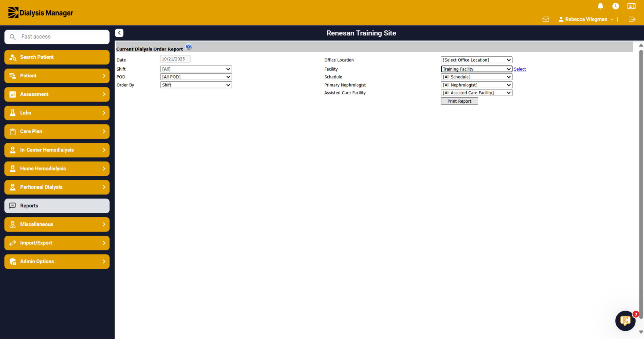This screenshot has height=339, width=644.
Task: Click the scrollbar down arrow
Action: point(641,332)
